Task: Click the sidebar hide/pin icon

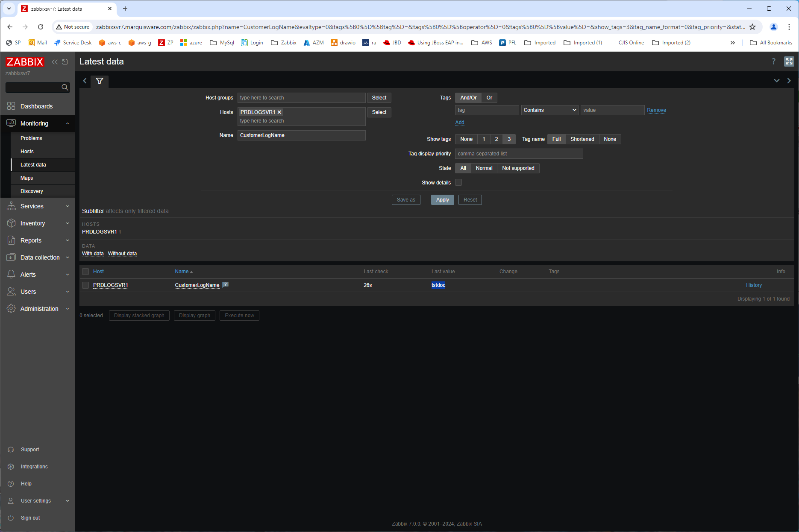Action: pos(65,62)
